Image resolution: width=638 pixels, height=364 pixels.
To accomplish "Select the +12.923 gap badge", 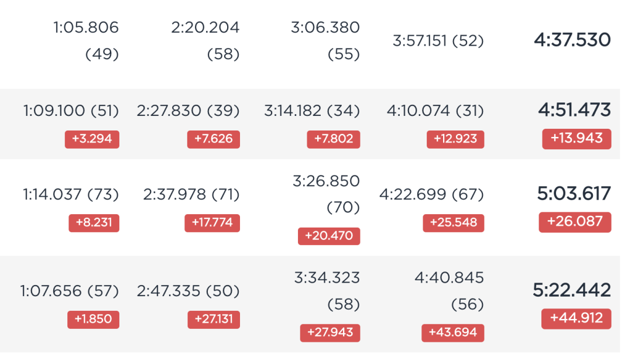I will pos(455,139).
